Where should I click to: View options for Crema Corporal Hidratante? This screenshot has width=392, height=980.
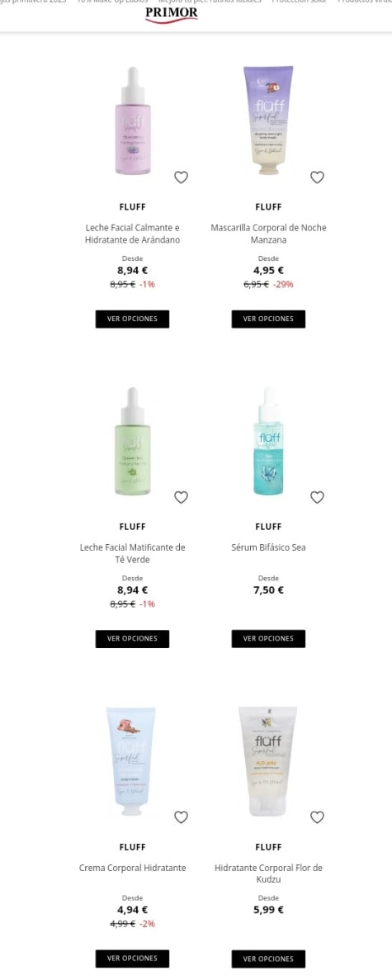tap(133, 959)
